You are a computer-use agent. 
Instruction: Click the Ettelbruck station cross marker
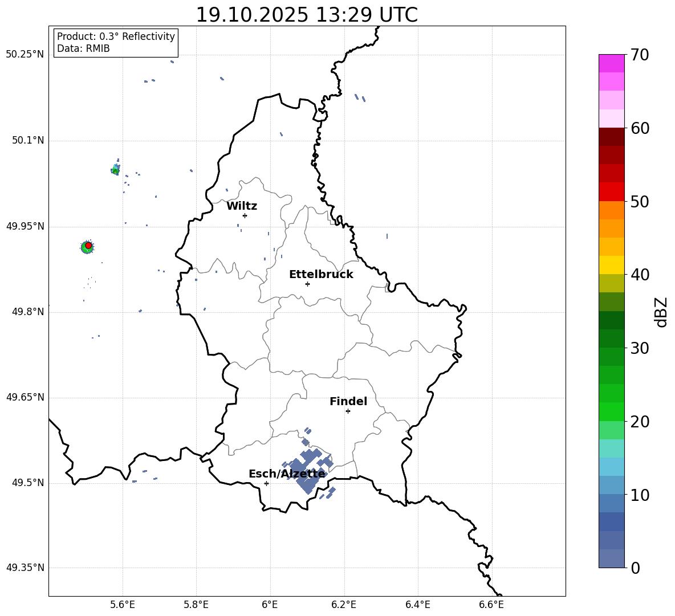(x=307, y=284)
